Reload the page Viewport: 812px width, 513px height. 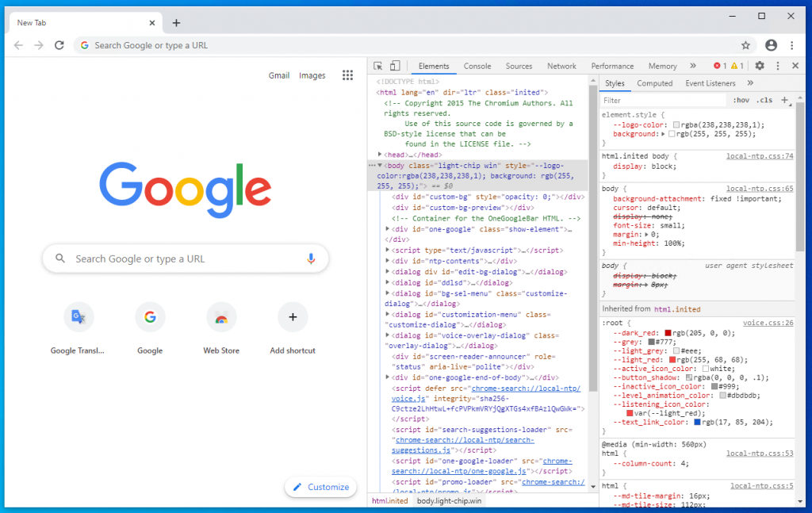[59, 45]
